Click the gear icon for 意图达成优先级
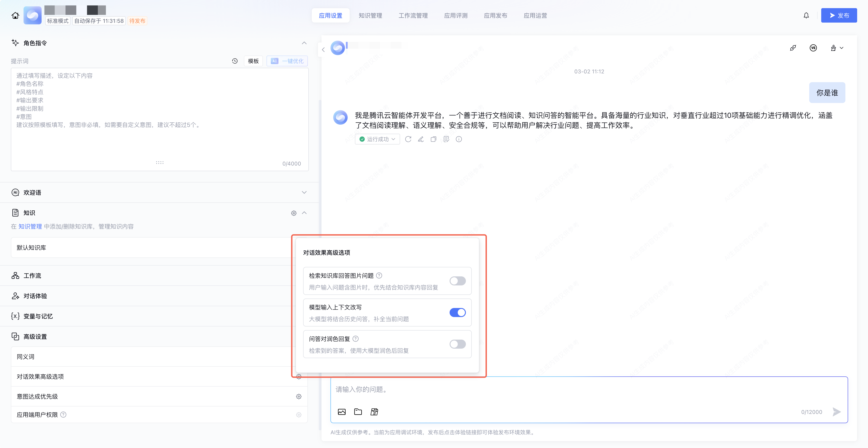The width and height of the screenshot is (868, 448). point(299,397)
